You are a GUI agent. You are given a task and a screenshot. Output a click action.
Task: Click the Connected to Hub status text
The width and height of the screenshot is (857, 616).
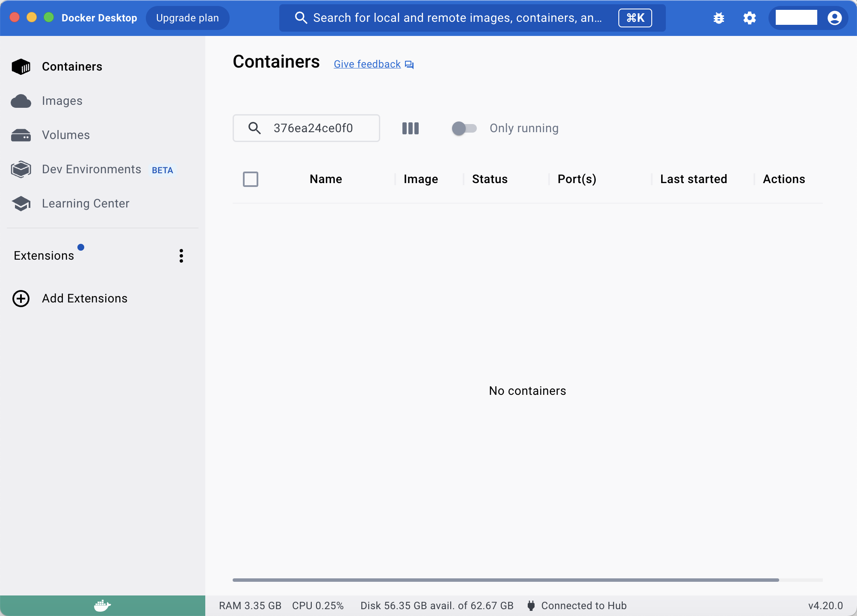pyautogui.click(x=584, y=606)
